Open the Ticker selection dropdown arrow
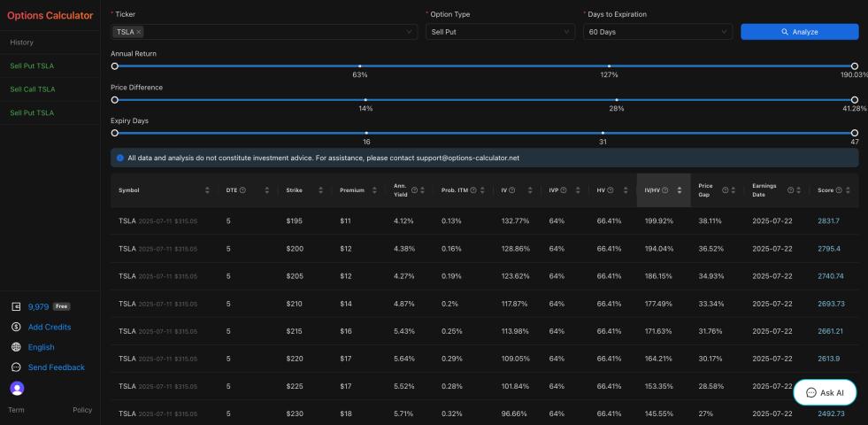 [x=409, y=32]
